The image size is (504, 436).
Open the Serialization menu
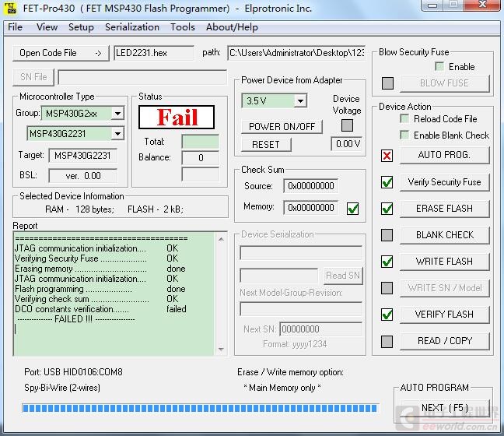click(x=132, y=27)
